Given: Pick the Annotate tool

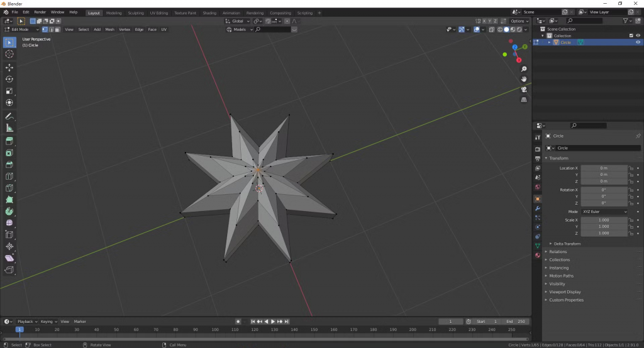Looking at the screenshot, I should coord(9,117).
